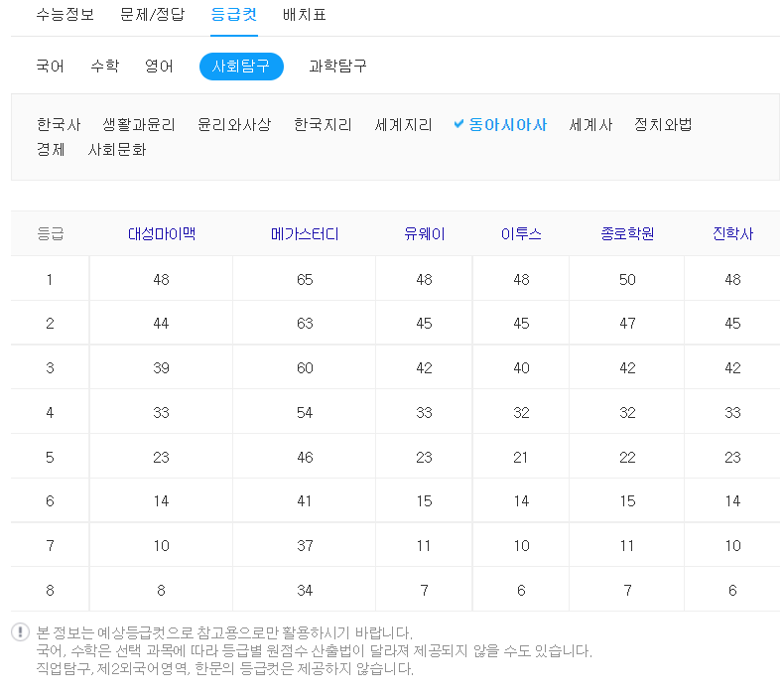Click the 메가스터디 grade 3 value 60
The width and height of the screenshot is (784, 695).
pyautogui.click(x=305, y=367)
